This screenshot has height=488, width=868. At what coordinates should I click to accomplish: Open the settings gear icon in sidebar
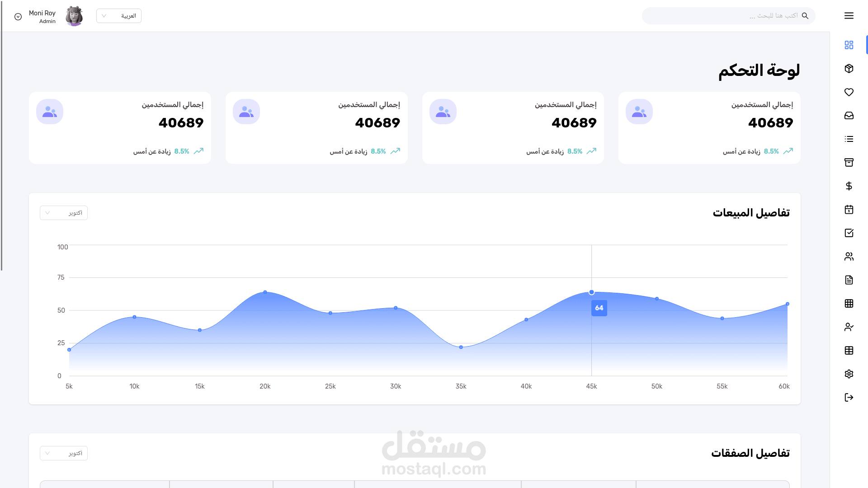coord(849,374)
